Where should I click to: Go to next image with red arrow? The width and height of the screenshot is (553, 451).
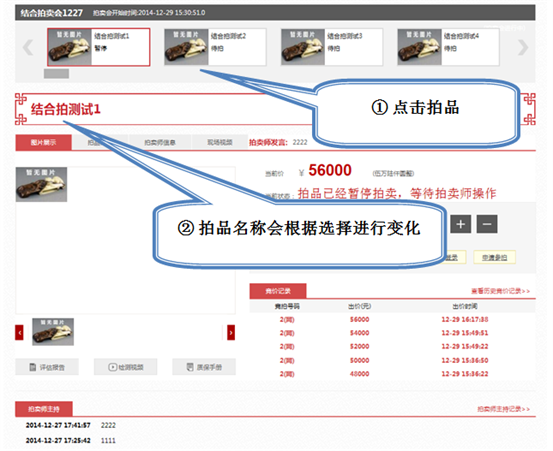[x=231, y=333]
